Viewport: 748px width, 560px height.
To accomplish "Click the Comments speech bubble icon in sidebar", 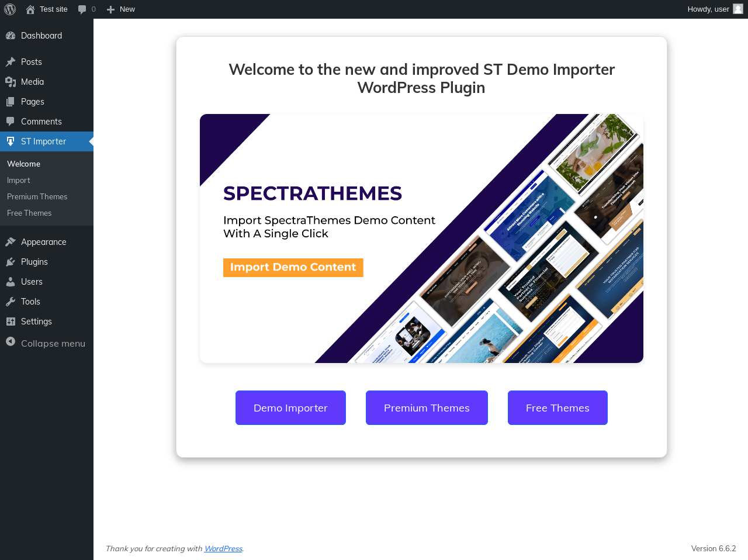I will pyautogui.click(x=11, y=122).
